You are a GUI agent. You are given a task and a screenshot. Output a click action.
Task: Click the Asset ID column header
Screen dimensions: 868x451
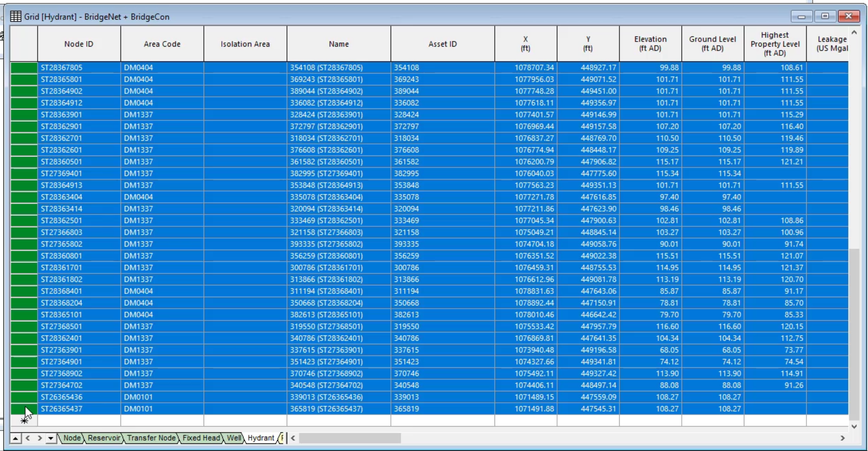click(x=442, y=44)
